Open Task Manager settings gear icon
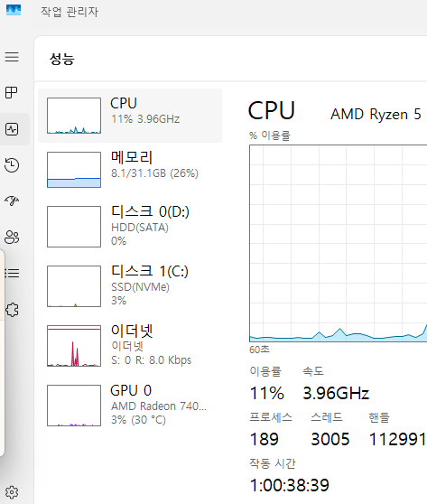This screenshot has height=504, width=427. [12, 492]
